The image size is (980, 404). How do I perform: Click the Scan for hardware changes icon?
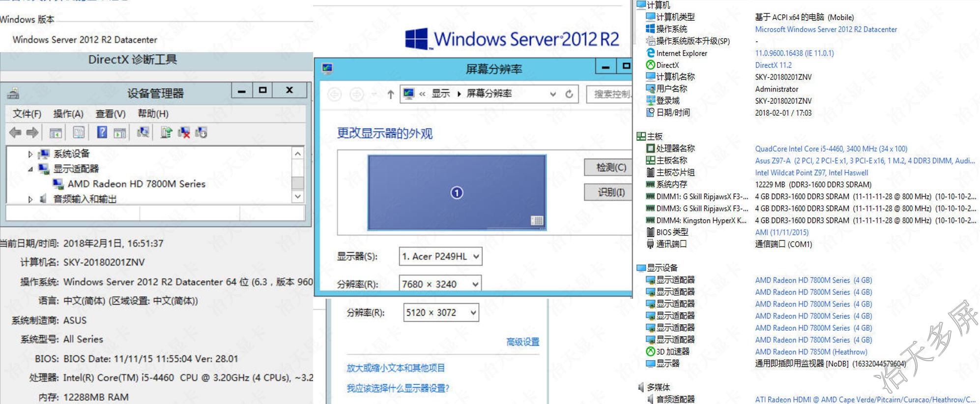143,132
